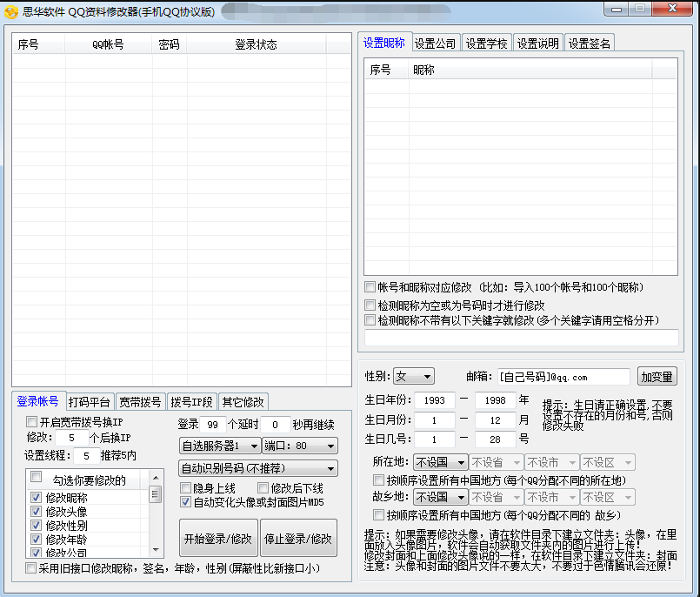
Task: Open 故乡地 province dropdown 不设省
Action: click(x=496, y=497)
